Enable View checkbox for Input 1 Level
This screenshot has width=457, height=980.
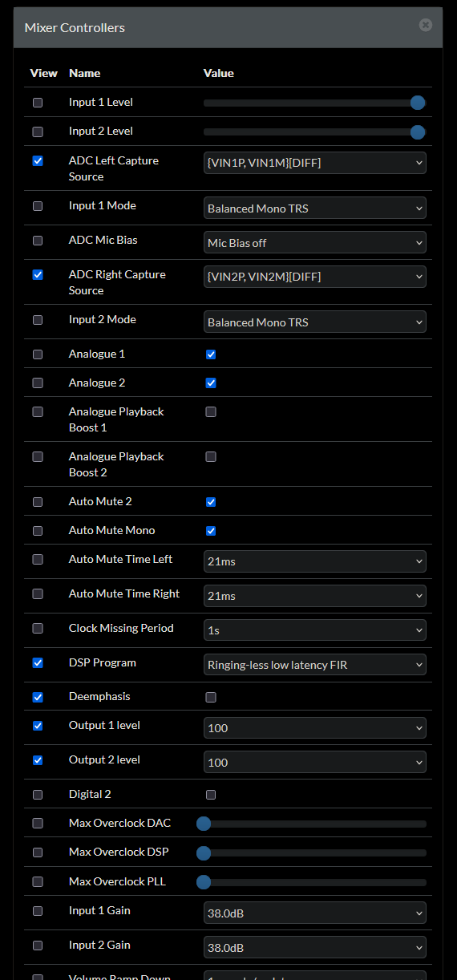coord(38,103)
